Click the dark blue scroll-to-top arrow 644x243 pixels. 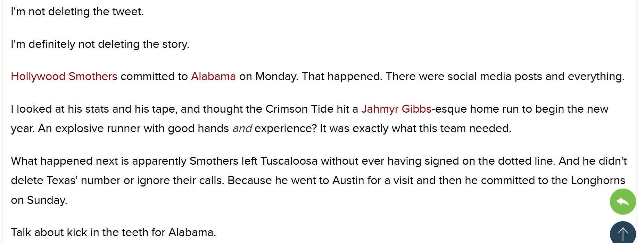tap(622, 233)
